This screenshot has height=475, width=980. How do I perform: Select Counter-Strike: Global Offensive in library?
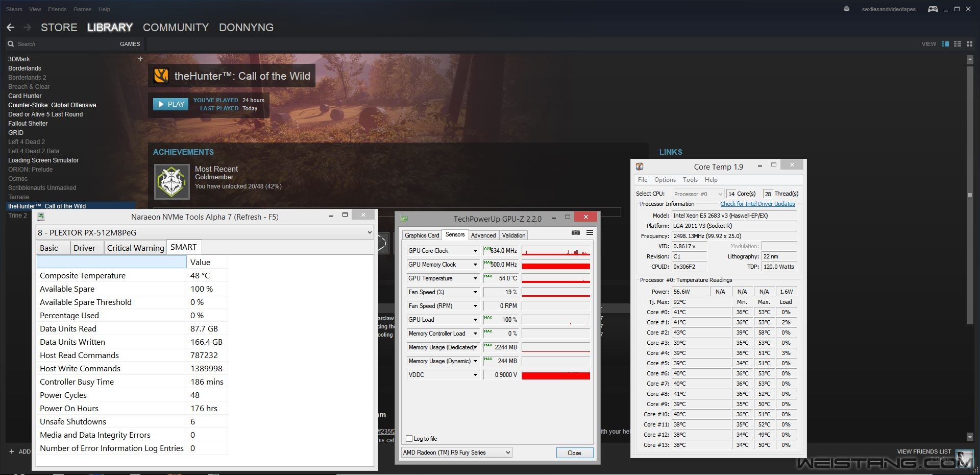(x=52, y=105)
